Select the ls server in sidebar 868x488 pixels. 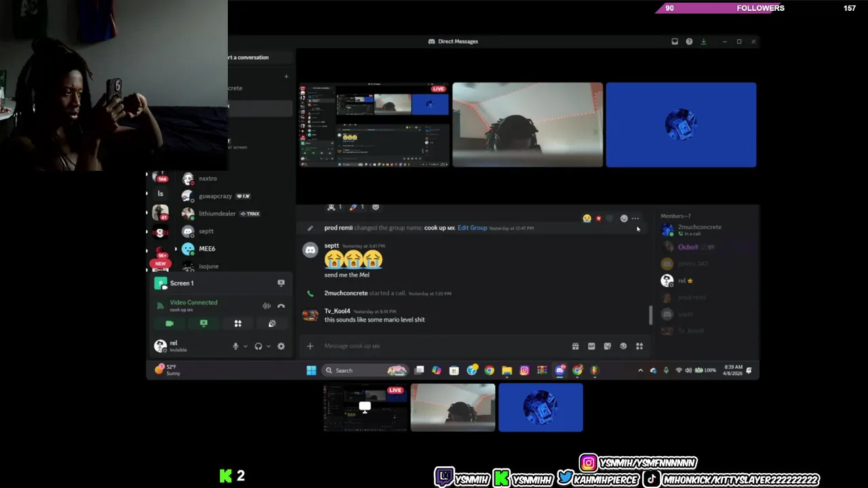[161, 194]
